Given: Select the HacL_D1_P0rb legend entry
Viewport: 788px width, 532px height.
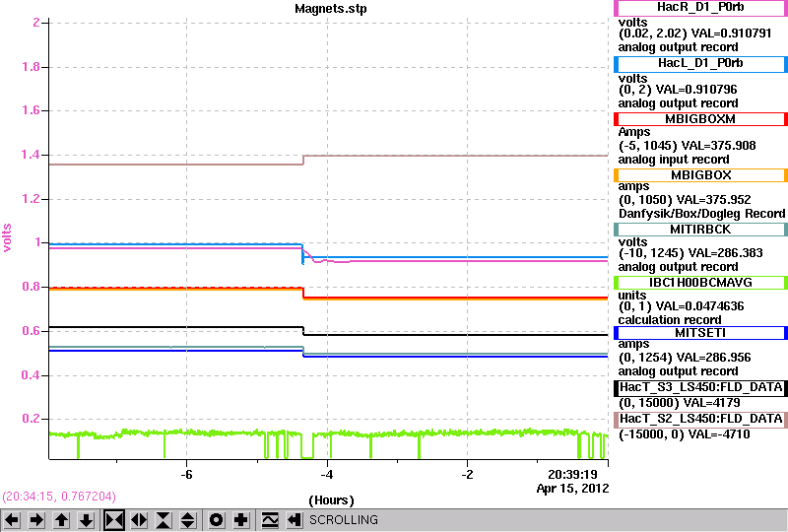Looking at the screenshot, I should 700,64.
